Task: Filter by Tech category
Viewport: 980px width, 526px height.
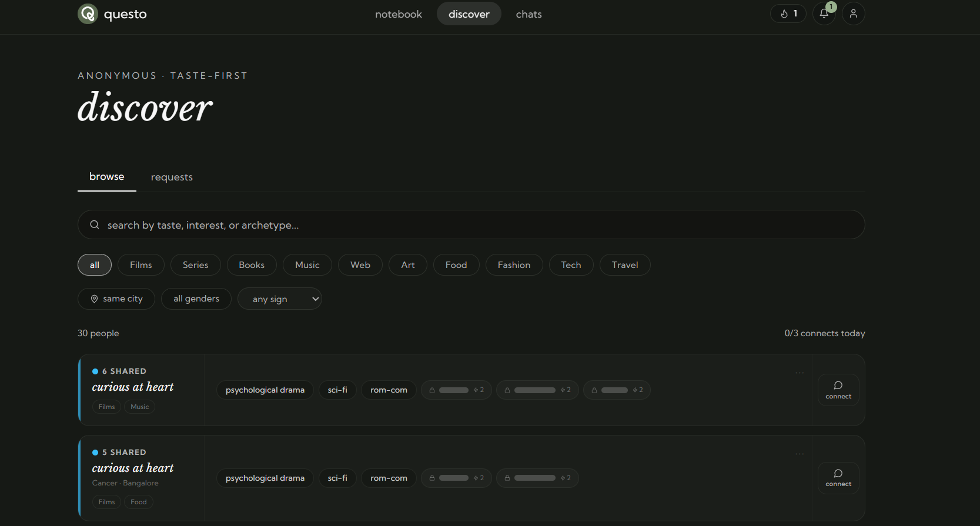Action: [x=571, y=265]
